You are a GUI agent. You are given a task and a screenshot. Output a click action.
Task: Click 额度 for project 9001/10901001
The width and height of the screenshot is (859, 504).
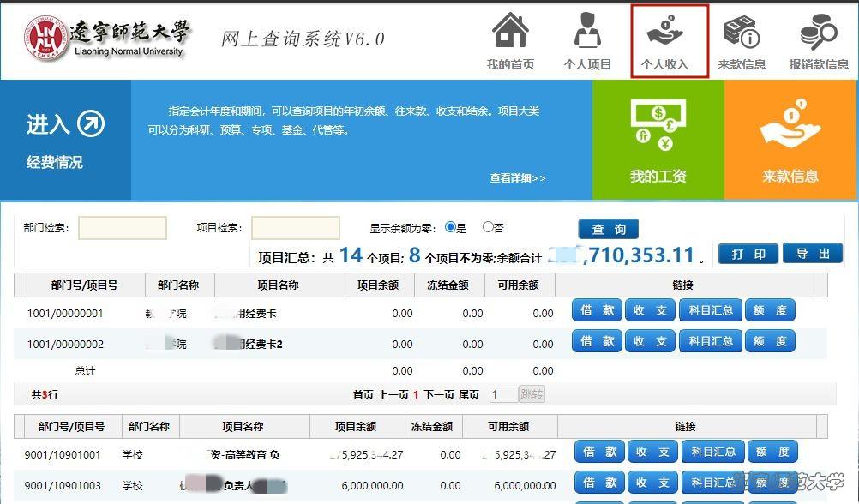[772, 452]
